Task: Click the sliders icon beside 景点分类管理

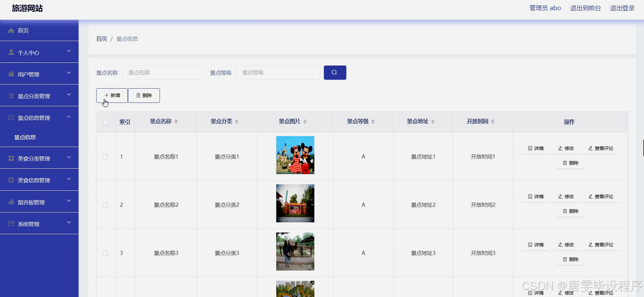Action: (x=11, y=96)
